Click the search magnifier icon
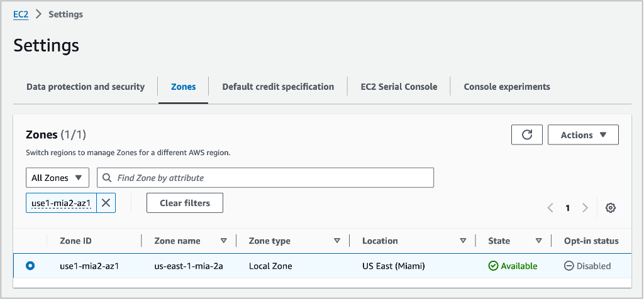 [108, 178]
